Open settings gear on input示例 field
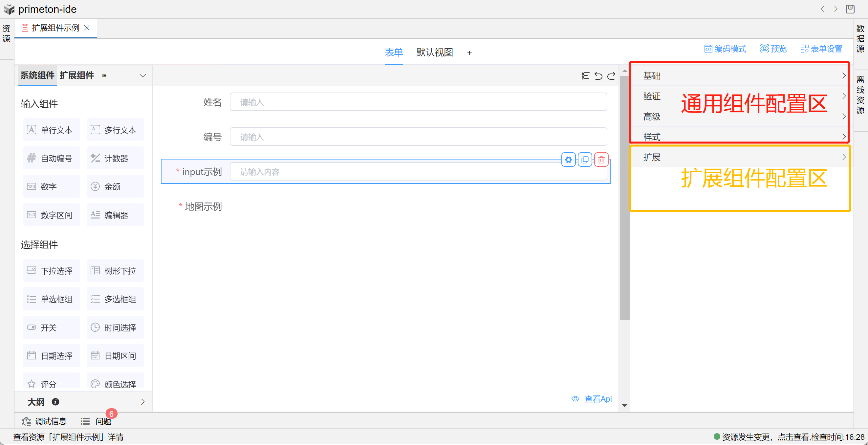The height and width of the screenshot is (445, 868). click(x=569, y=160)
